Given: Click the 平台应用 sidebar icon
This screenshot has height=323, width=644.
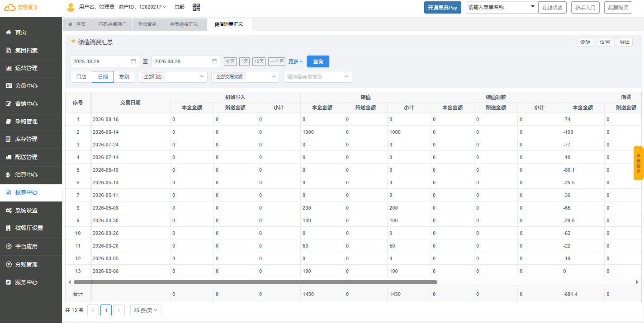Looking at the screenshot, I should click(x=8, y=247).
